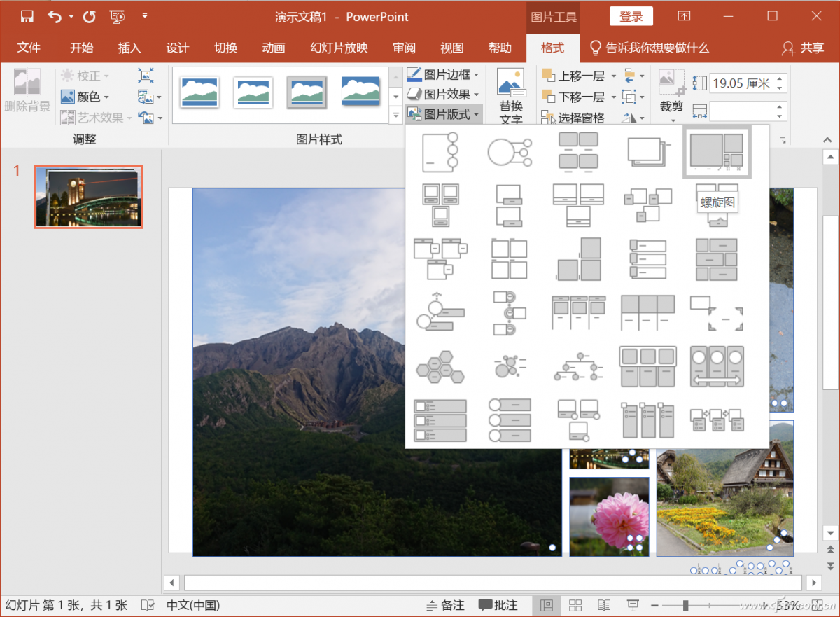This screenshot has height=617, width=840.
Task: Undo the last action
Action: [54, 16]
